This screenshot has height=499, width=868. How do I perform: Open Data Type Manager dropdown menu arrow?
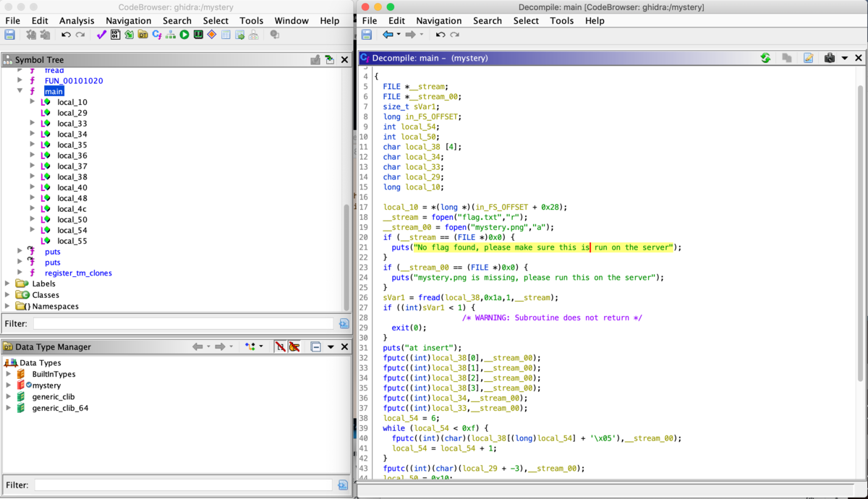pyautogui.click(x=331, y=347)
